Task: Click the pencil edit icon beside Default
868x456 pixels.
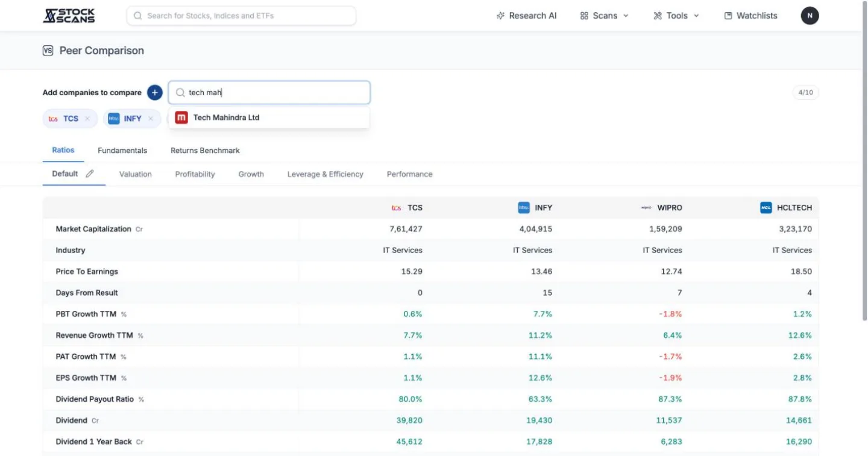Action: [x=90, y=173]
